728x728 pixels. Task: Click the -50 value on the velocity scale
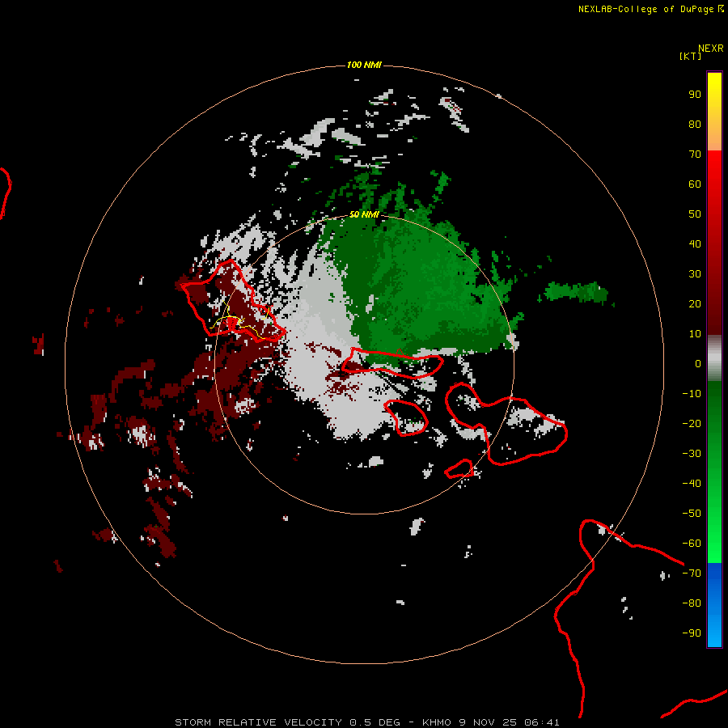[692, 514]
